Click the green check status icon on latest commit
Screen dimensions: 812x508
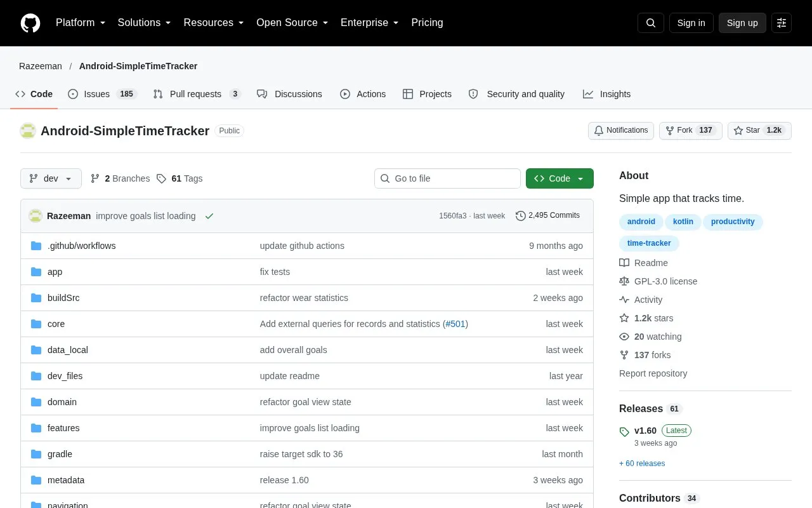209,216
